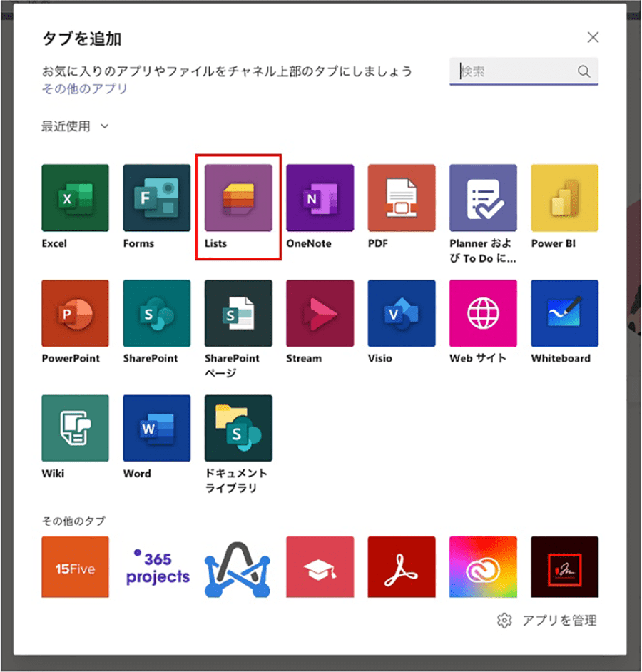Click the タブを追加 dialog title
This screenshot has width=642, height=672.
pos(81,39)
